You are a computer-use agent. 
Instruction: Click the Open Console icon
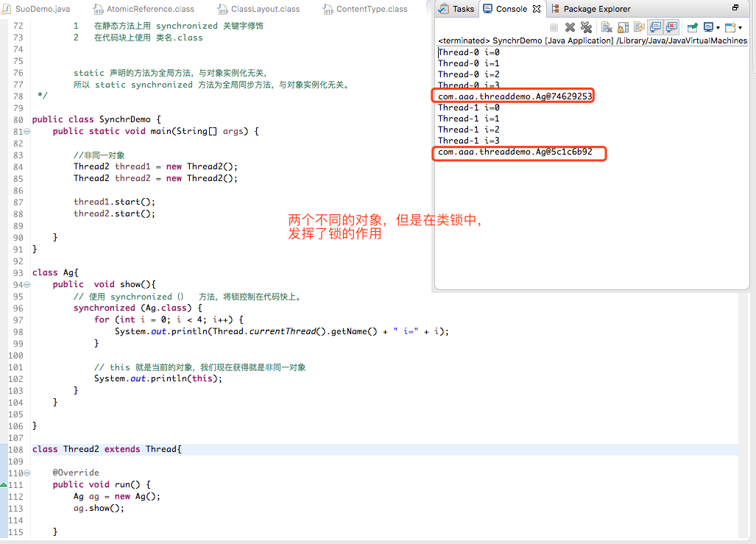pos(730,27)
